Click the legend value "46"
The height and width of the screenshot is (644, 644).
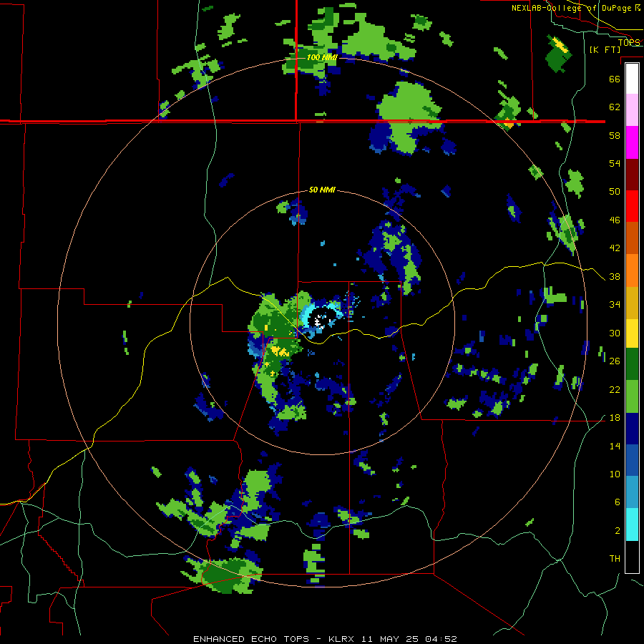pyautogui.click(x=615, y=220)
